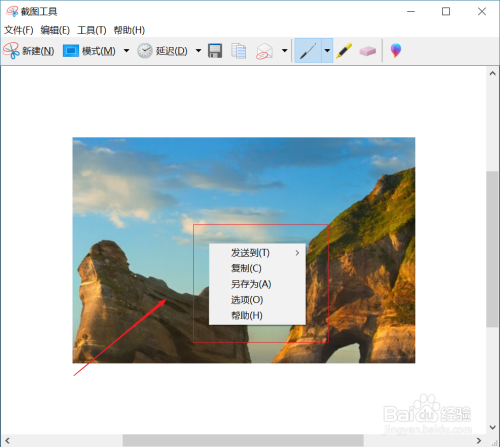Open the 文件(F) menu
Viewport: 500px width, 447px height.
click(19, 30)
